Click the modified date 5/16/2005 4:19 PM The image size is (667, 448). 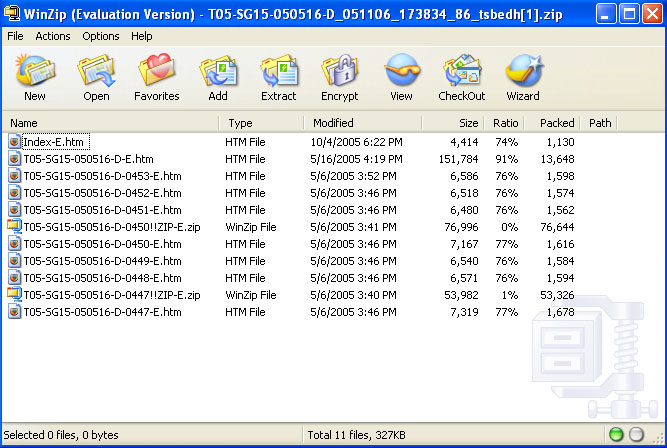356,159
